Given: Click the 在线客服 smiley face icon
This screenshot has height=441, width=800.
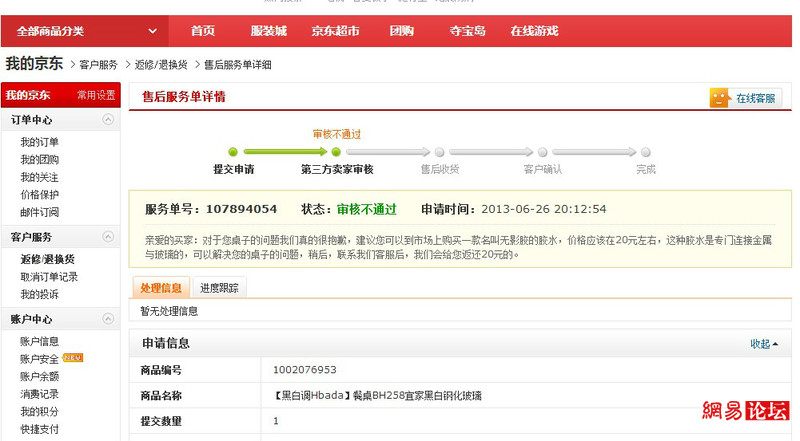Looking at the screenshot, I should point(719,98).
